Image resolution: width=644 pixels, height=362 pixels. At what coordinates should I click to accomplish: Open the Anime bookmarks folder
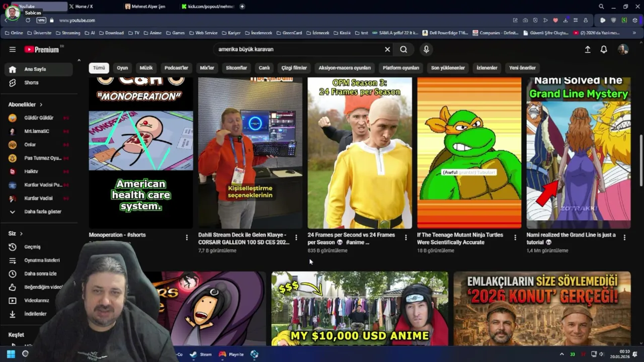point(152,33)
